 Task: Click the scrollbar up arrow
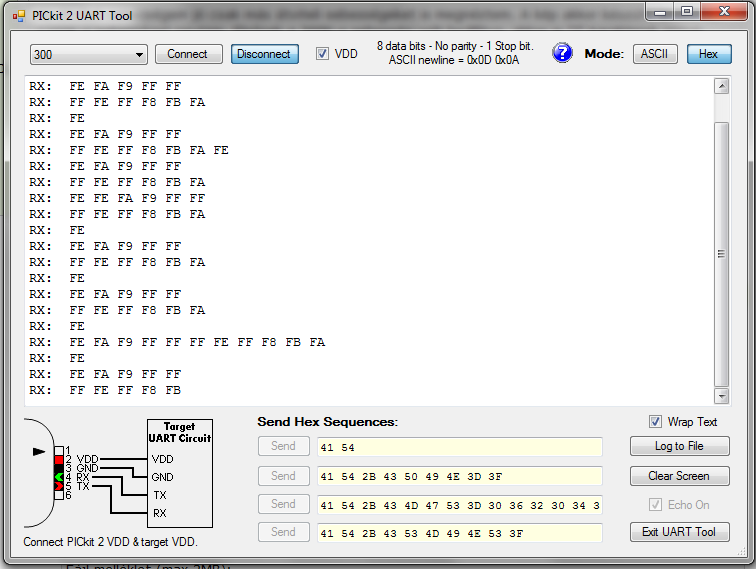tap(721, 86)
